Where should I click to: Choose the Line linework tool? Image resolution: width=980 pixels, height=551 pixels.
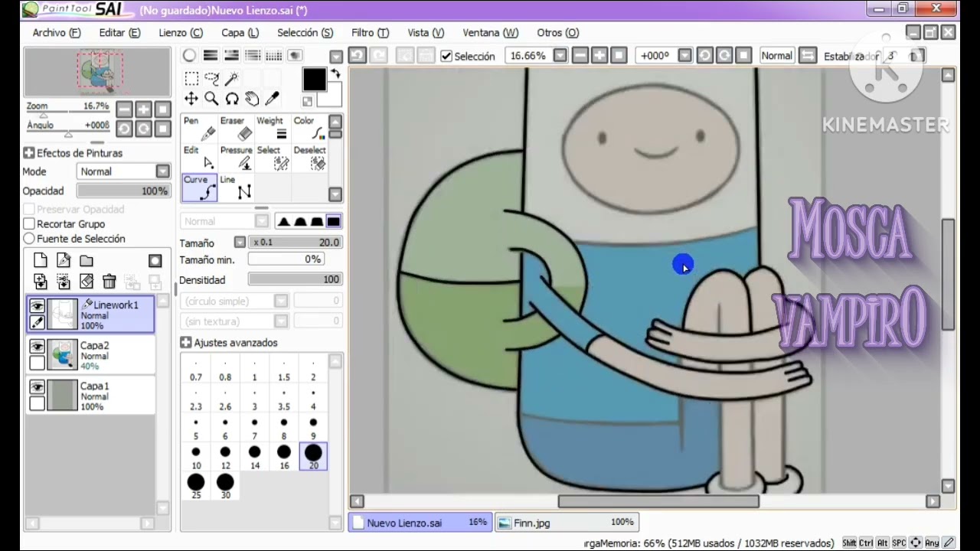click(x=236, y=187)
